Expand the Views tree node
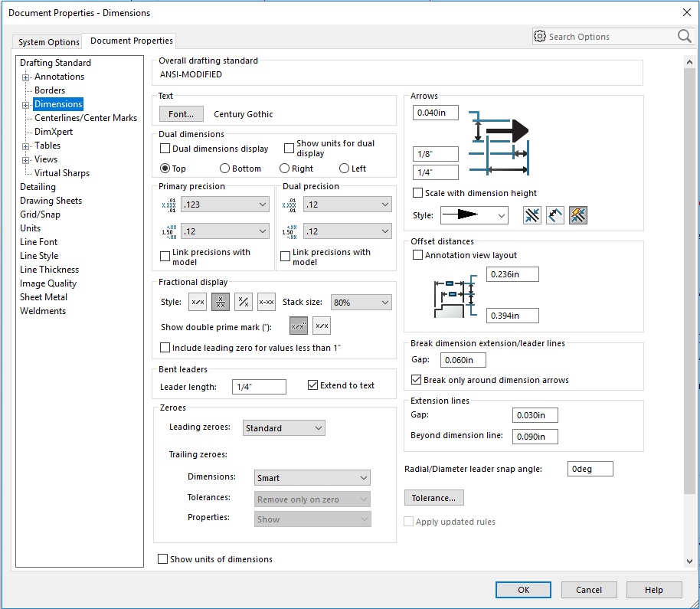Image resolution: width=700 pixels, height=609 pixels. pos(26,160)
